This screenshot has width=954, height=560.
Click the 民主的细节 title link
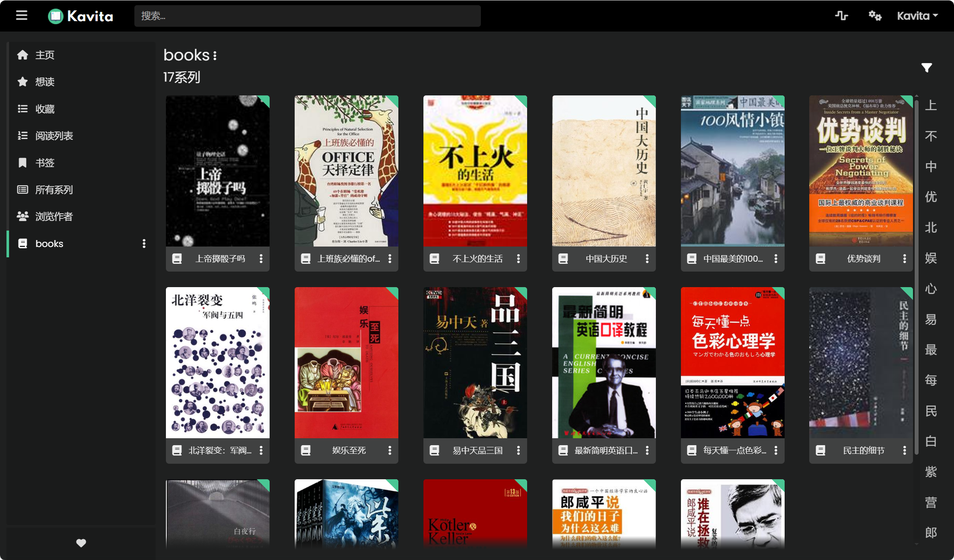(x=863, y=450)
